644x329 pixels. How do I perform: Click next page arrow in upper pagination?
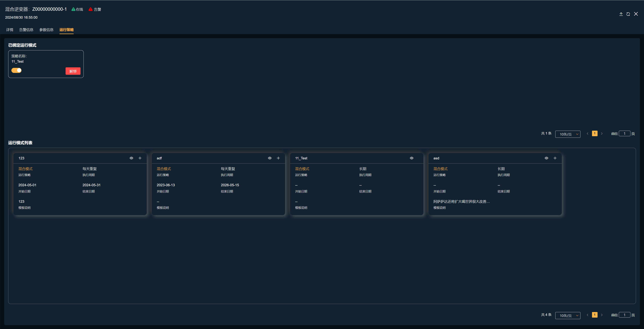tap(602, 134)
